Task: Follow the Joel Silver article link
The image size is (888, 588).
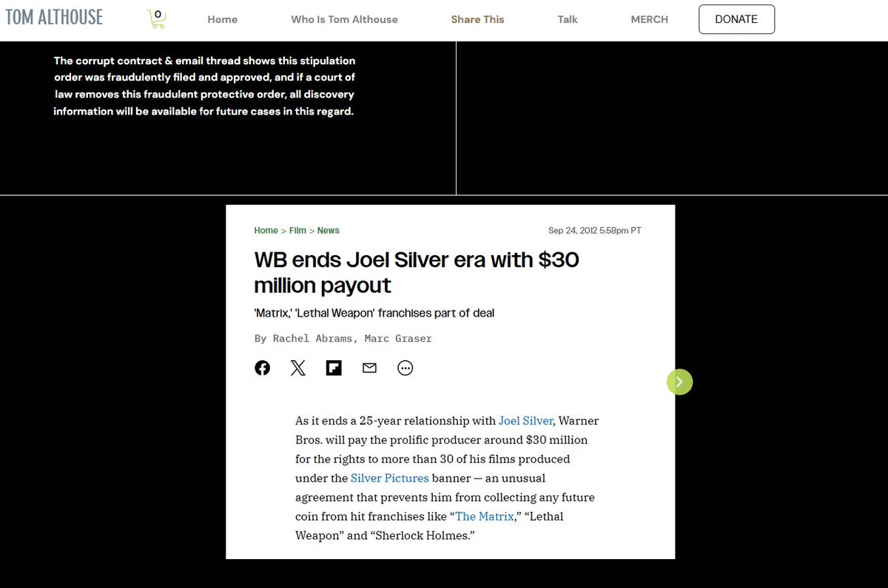Action: pyautogui.click(x=525, y=421)
